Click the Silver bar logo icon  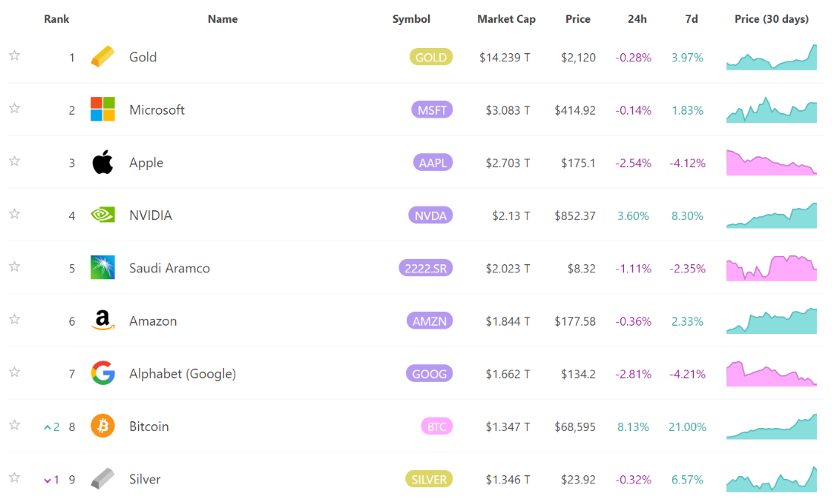pos(102,478)
